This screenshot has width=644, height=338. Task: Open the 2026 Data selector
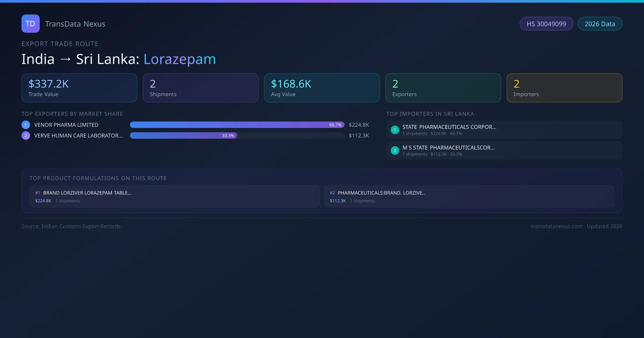click(x=600, y=24)
